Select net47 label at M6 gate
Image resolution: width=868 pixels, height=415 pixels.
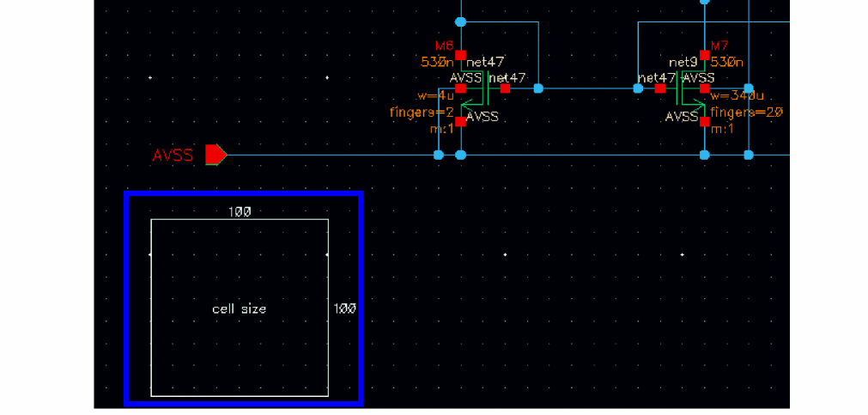[x=507, y=78]
